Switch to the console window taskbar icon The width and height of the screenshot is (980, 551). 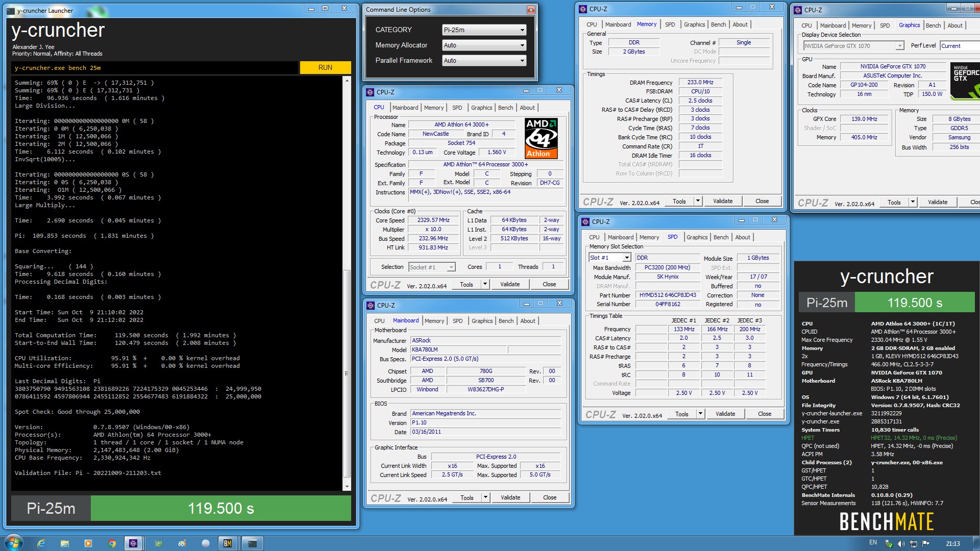252,543
